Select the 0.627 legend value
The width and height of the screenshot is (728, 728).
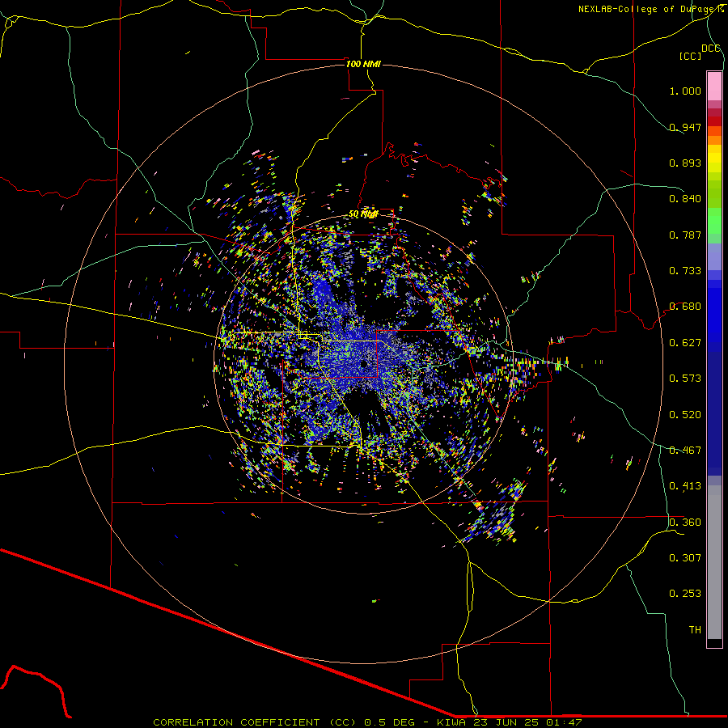tap(685, 343)
